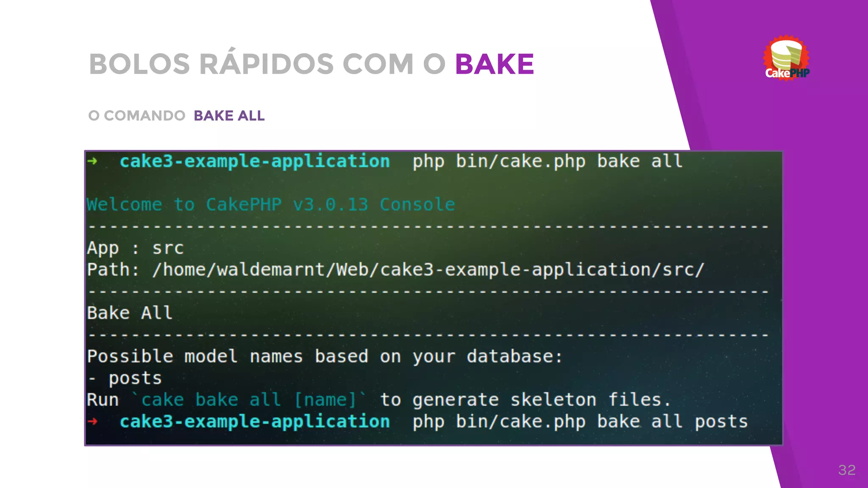The image size is (868, 488).
Task: Click the '`cake bake all [name]`' hint
Action: click(x=248, y=400)
